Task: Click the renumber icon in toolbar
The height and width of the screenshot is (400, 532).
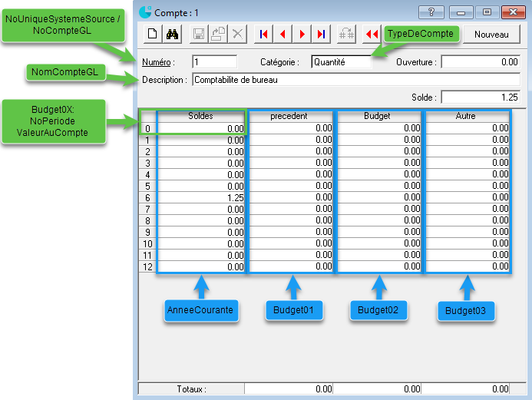Action: [346, 34]
